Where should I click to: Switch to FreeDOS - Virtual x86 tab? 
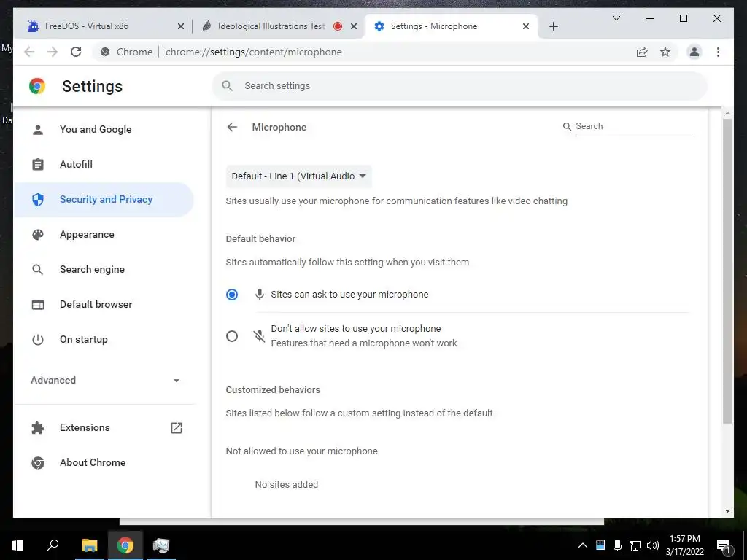(105, 26)
